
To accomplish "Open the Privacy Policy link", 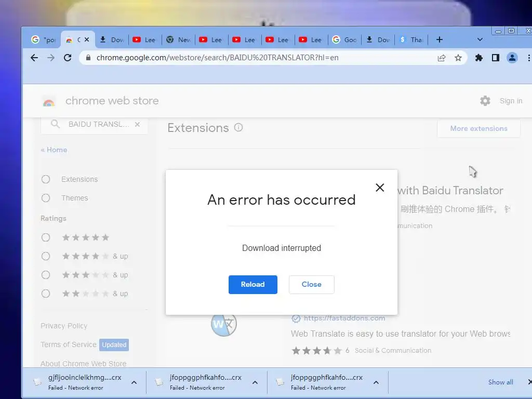I will point(64,326).
